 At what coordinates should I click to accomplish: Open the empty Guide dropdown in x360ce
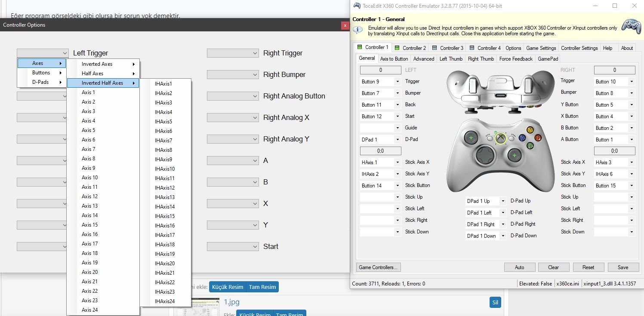[x=380, y=128]
